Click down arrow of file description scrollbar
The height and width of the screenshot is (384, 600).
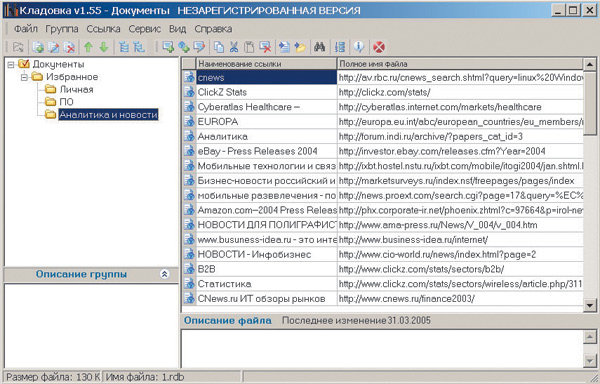point(590,360)
